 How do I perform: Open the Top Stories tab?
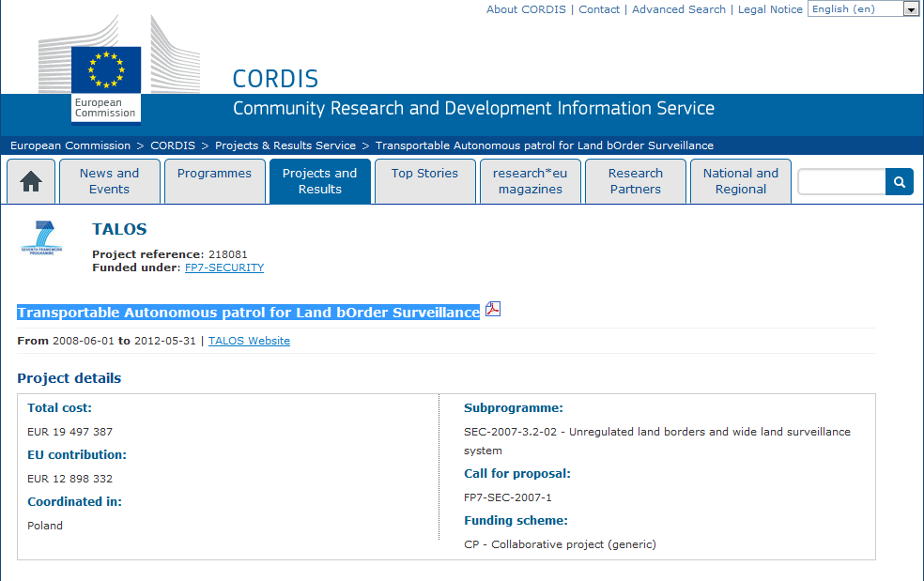(x=424, y=181)
